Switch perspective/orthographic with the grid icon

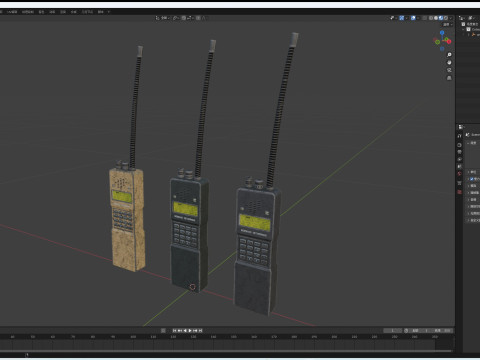tap(449, 78)
